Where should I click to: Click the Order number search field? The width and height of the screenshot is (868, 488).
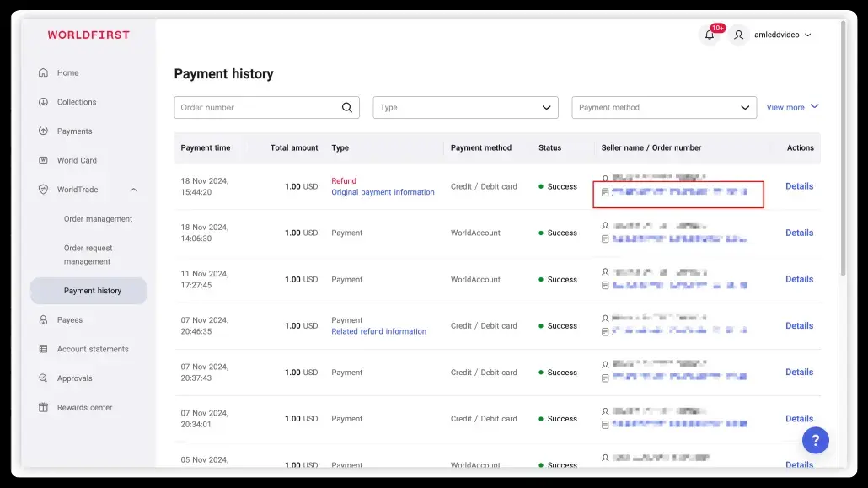[257, 108]
